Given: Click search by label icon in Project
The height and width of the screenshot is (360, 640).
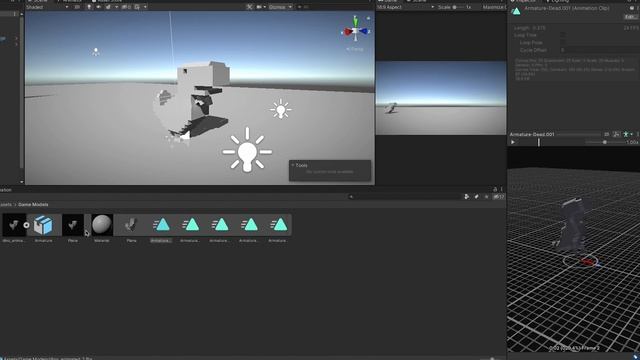Looking at the screenshot, I should click(x=476, y=197).
